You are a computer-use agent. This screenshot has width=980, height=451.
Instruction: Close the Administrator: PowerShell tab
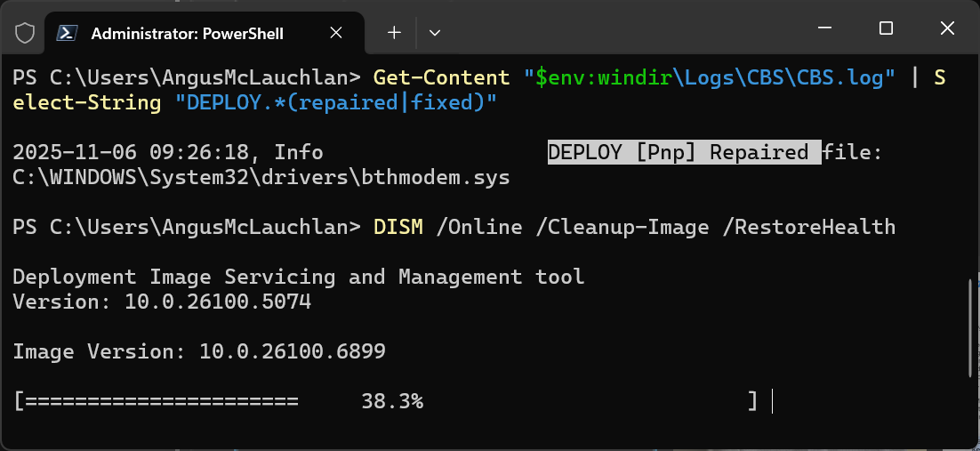[336, 33]
